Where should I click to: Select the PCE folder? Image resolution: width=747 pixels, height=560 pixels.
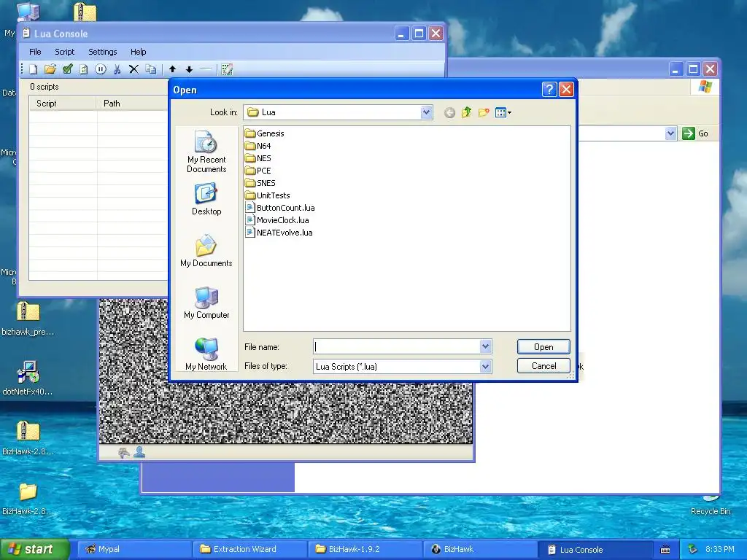click(258, 171)
